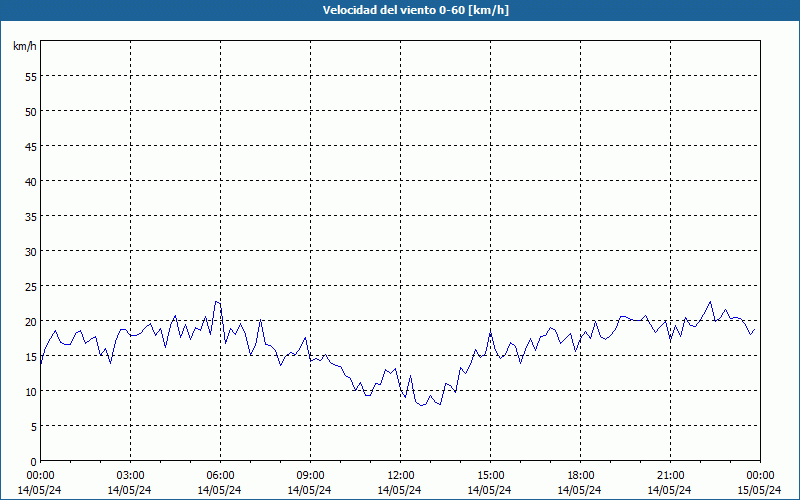Click the 21:00 time label
800x500 pixels.
670,476
